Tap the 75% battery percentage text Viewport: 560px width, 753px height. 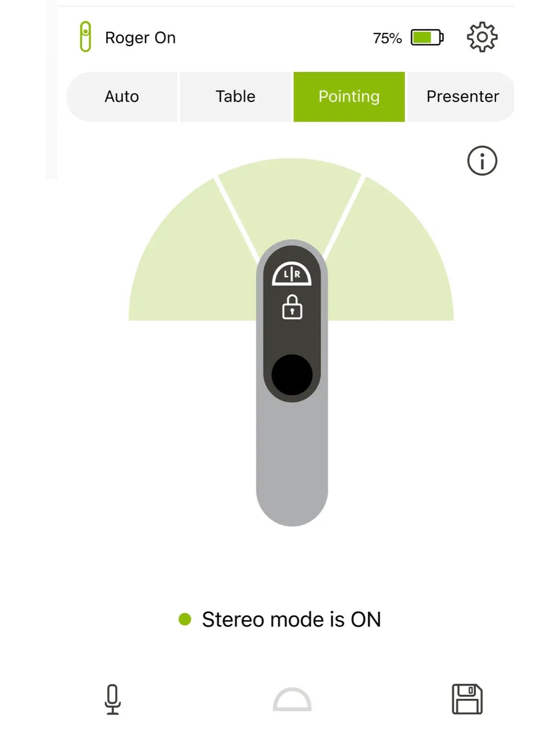[x=387, y=38]
